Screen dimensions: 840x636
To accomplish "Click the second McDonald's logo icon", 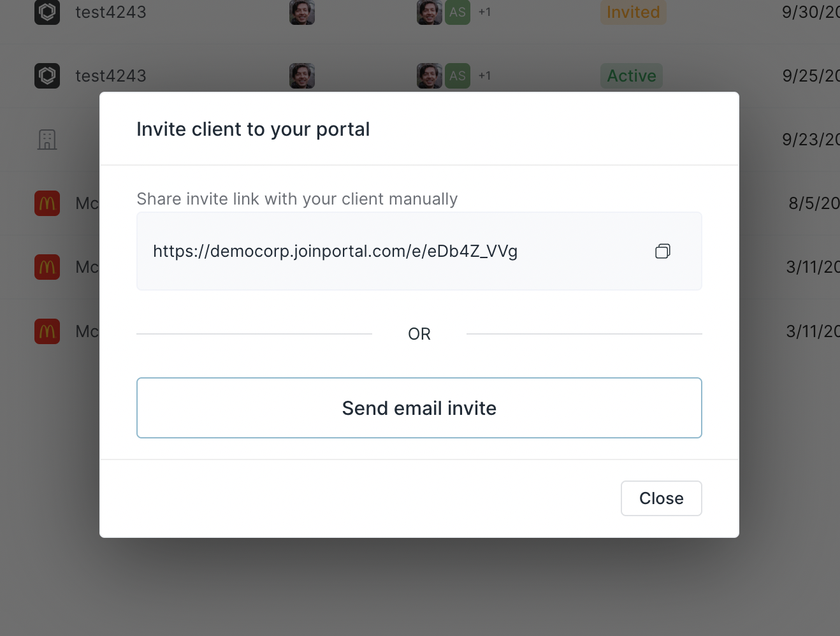I will click(x=47, y=267).
